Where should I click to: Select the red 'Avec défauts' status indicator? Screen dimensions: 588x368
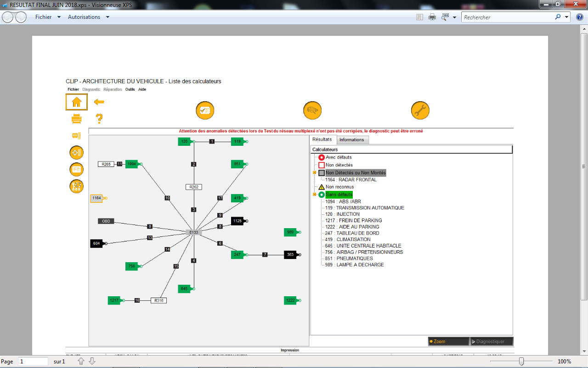322,157
